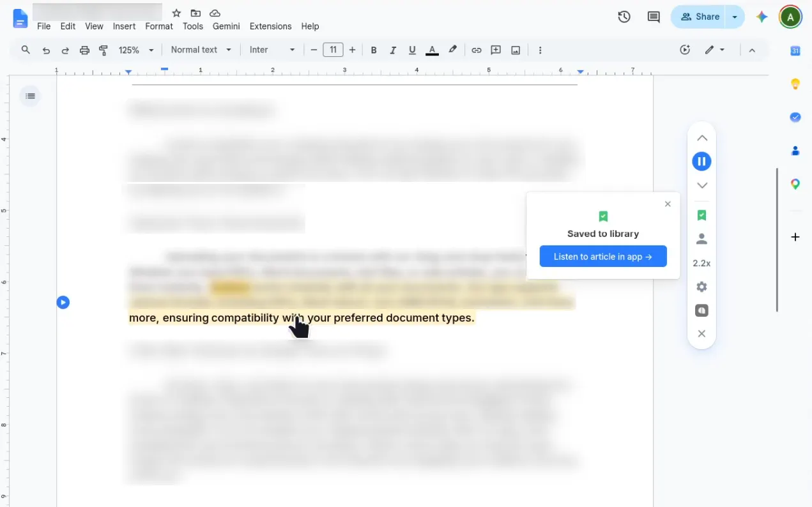
Task: Print the document
Action: pyautogui.click(x=84, y=50)
